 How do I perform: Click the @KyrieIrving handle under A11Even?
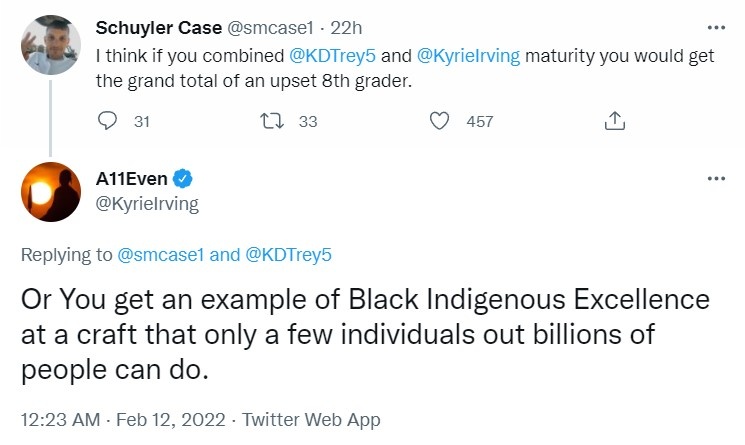click(x=147, y=204)
